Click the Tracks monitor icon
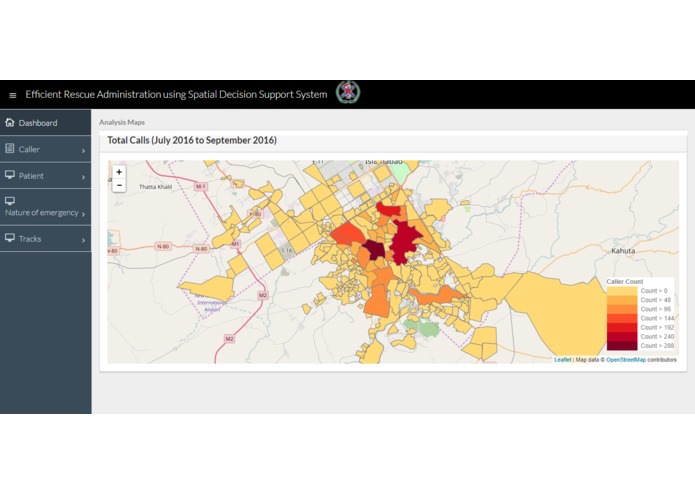 point(10,237)
